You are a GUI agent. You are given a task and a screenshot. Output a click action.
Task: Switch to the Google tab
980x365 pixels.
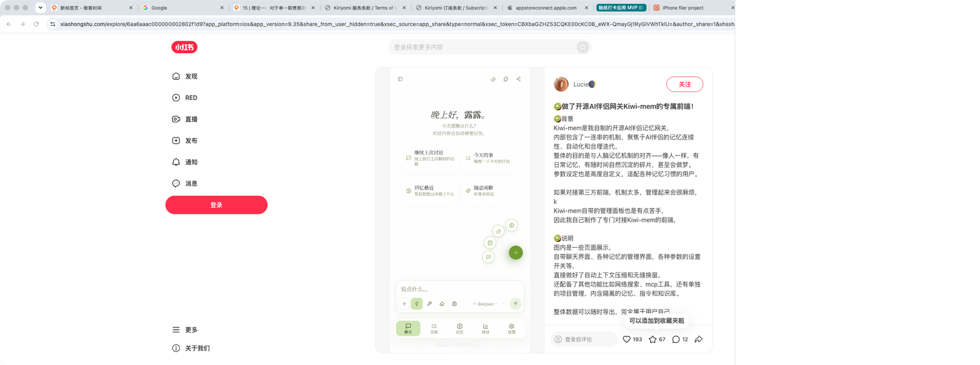[x=182, y=8]
